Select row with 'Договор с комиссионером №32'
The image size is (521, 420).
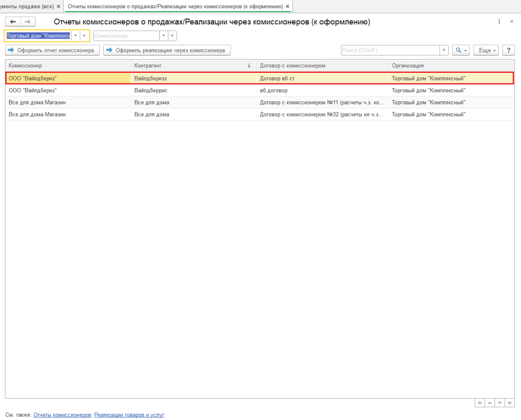(x=260, y=115)
